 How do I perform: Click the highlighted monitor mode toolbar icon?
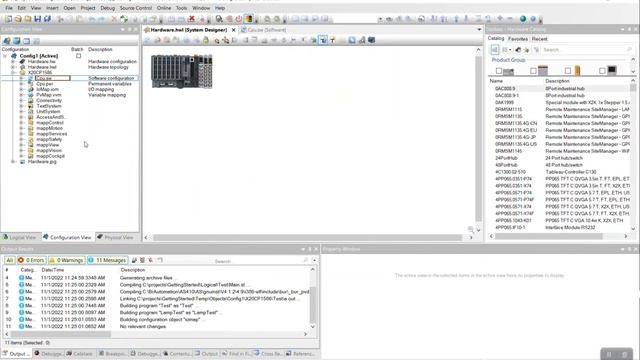coord(249,19)
